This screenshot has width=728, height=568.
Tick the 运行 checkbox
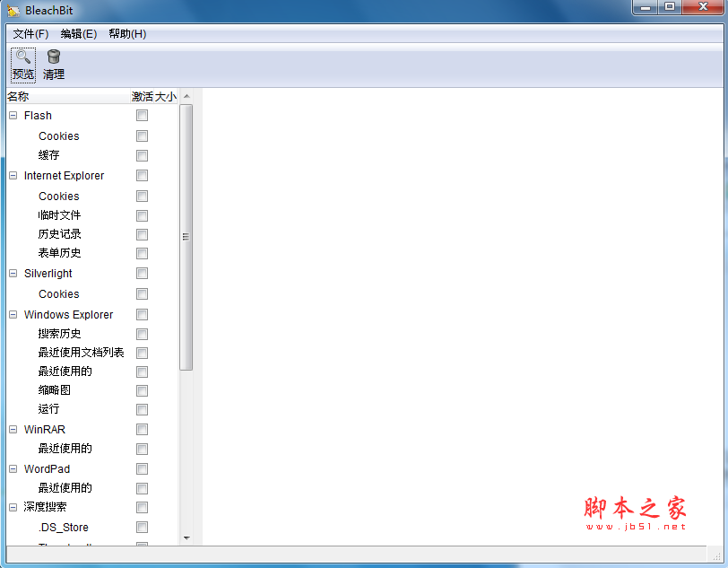pos(142,409)
